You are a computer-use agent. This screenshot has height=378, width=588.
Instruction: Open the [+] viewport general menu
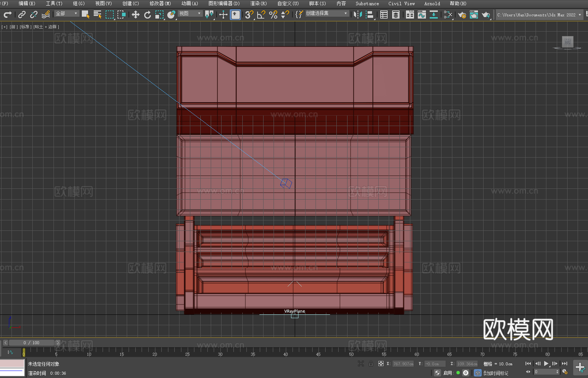pos(4,27)
